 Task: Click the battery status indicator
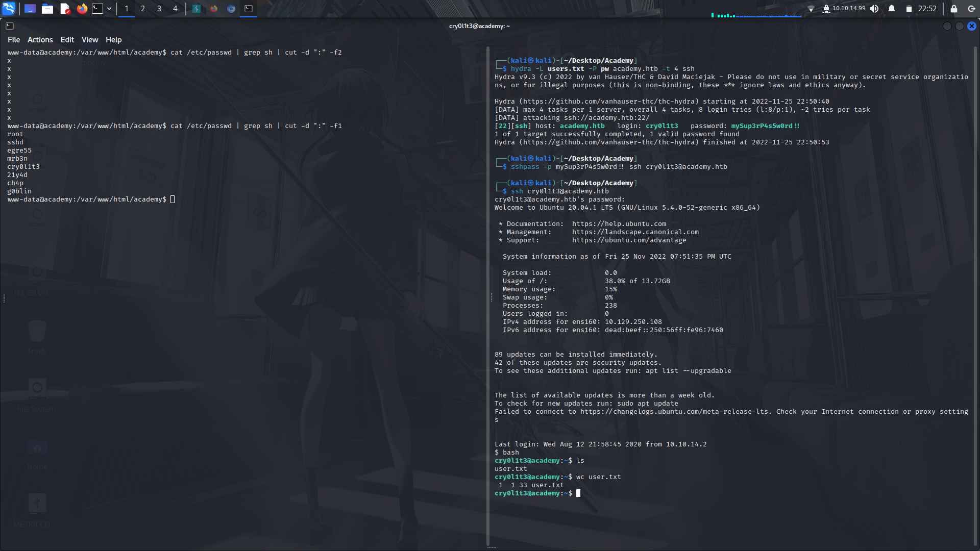(909, 9)
